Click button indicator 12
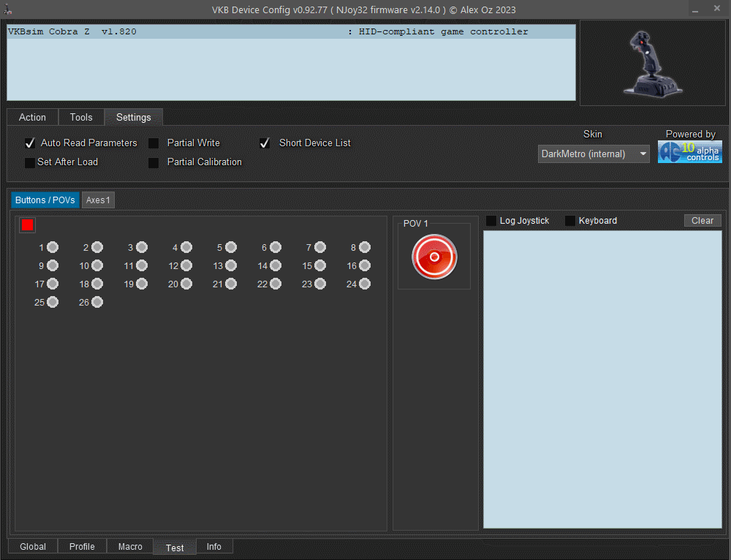This screenshot has height=560, width=731. 186,266
